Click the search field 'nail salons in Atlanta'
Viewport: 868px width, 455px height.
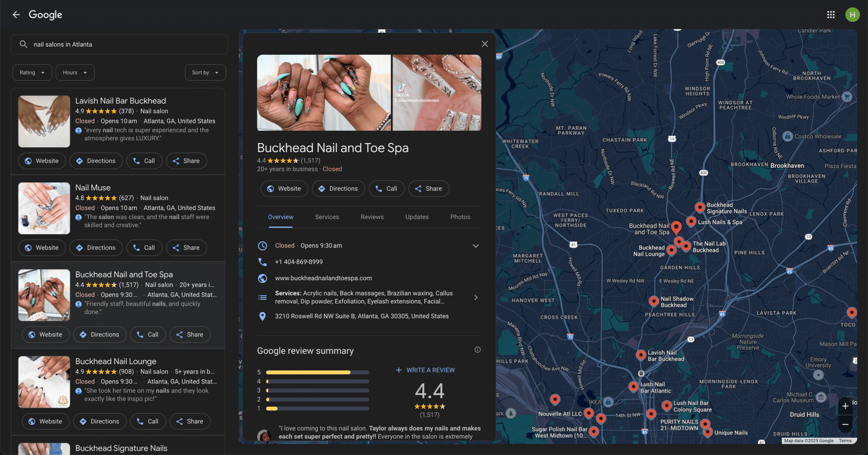(x=119, y=45)
